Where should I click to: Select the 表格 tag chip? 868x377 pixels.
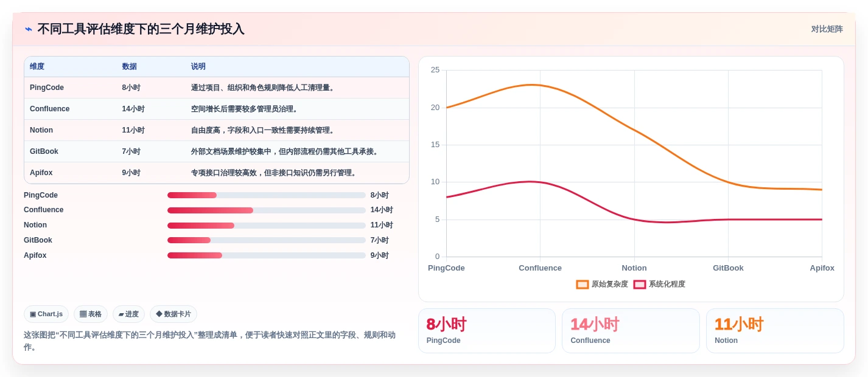coord(91,314)
